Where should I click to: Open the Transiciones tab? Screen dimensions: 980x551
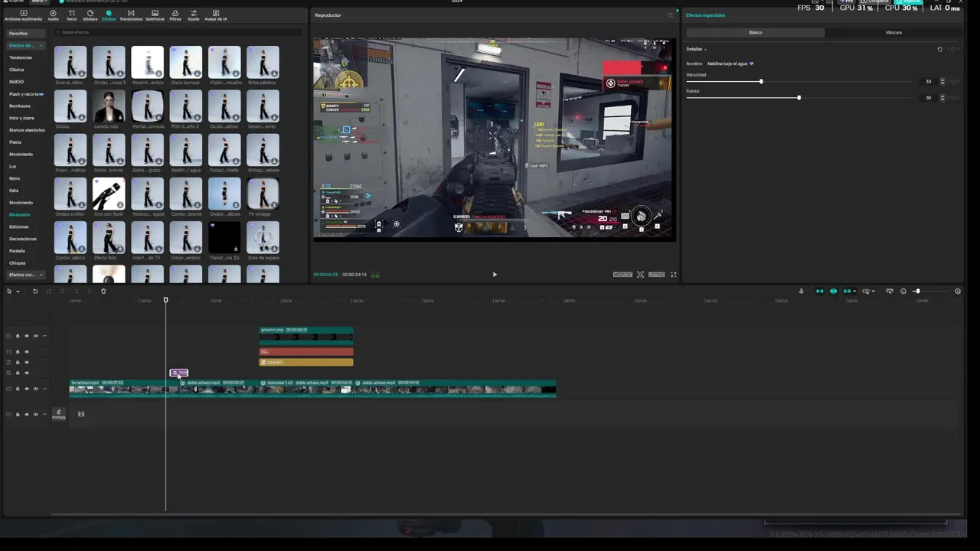coord(131,15)
